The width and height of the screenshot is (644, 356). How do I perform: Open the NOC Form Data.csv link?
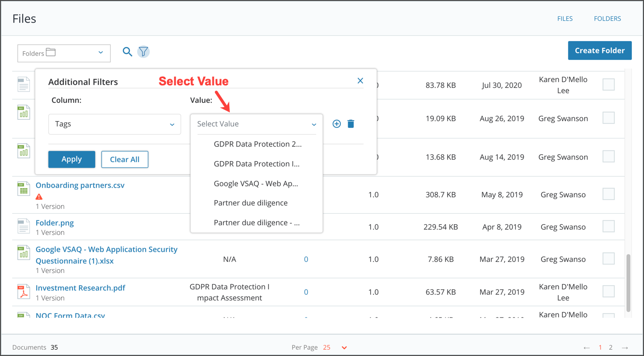70,315
